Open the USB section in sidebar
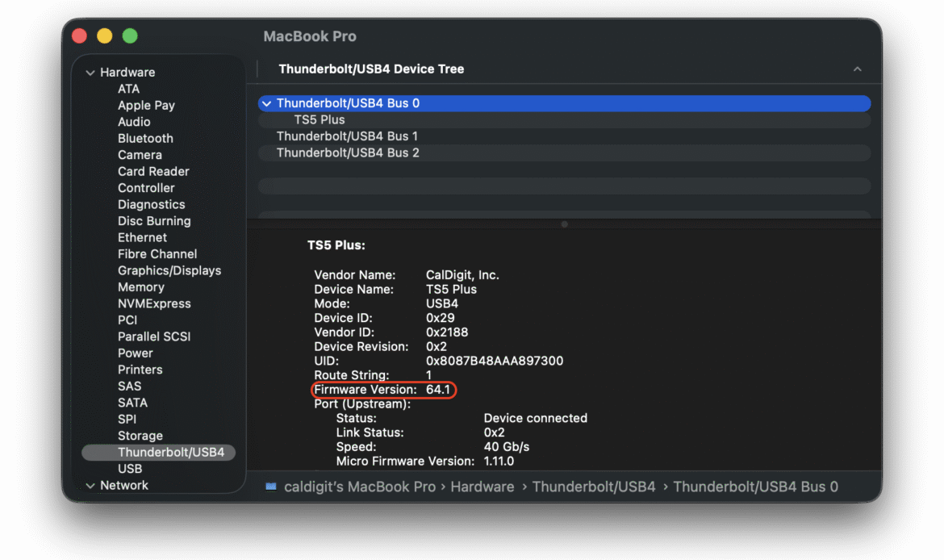944x560 pixels. point(130,469)
